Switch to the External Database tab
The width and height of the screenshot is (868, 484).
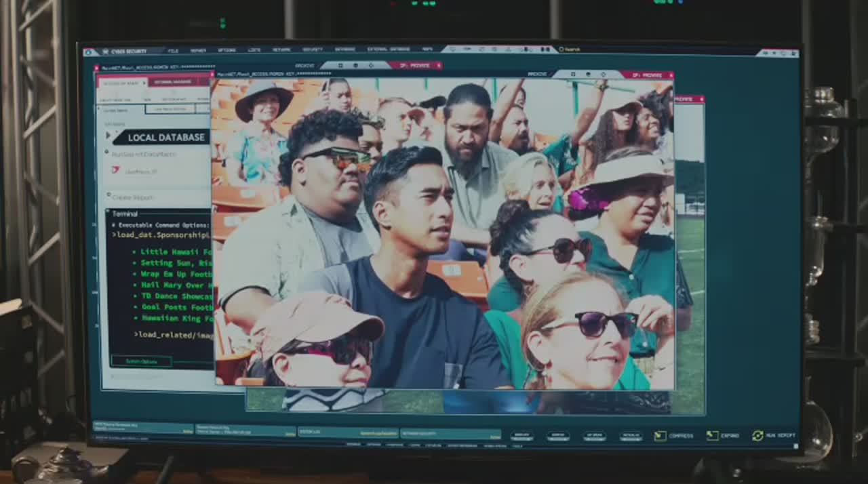pos(174,82)
